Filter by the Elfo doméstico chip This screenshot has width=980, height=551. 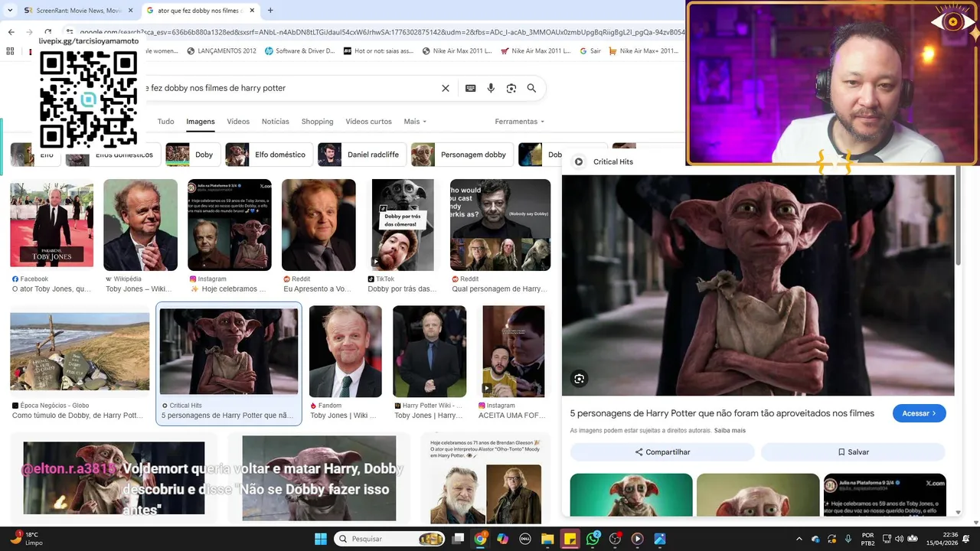coord(269,155)
